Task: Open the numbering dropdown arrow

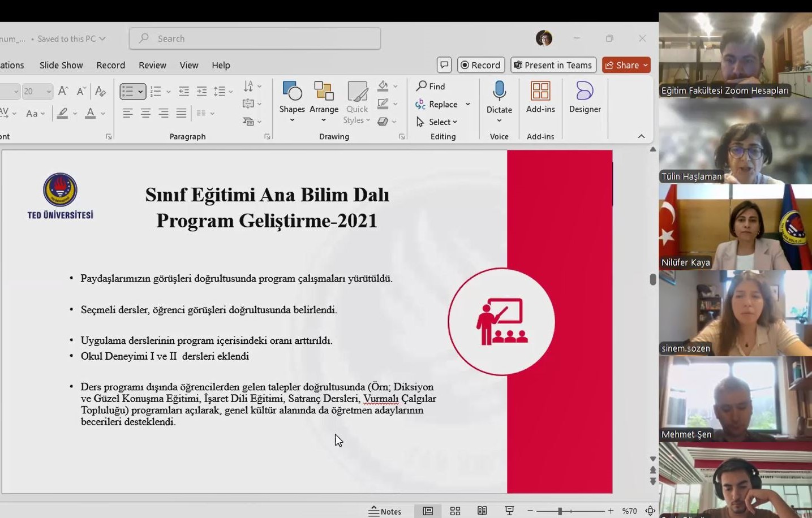Action: click(x=168, y=91)
